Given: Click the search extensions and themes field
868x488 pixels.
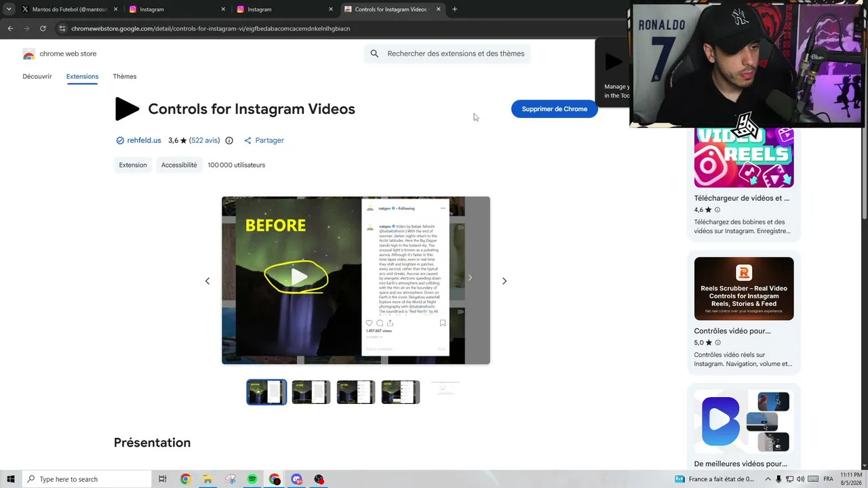Looking at the screenshot, I should point(448,54).
